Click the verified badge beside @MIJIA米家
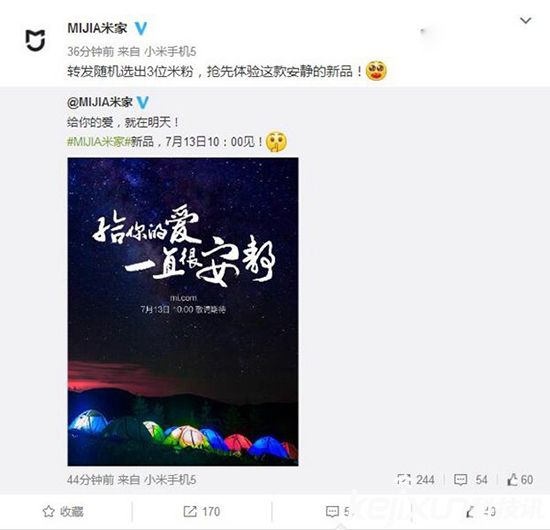The height and width of the screenshot is (530, 550). click(x=142, y=102)
